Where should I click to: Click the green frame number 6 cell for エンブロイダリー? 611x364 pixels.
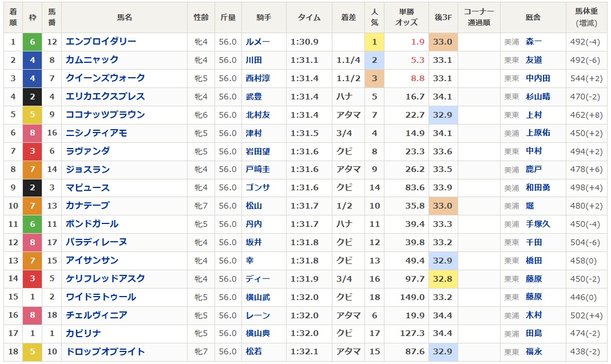tap(33, 42)
